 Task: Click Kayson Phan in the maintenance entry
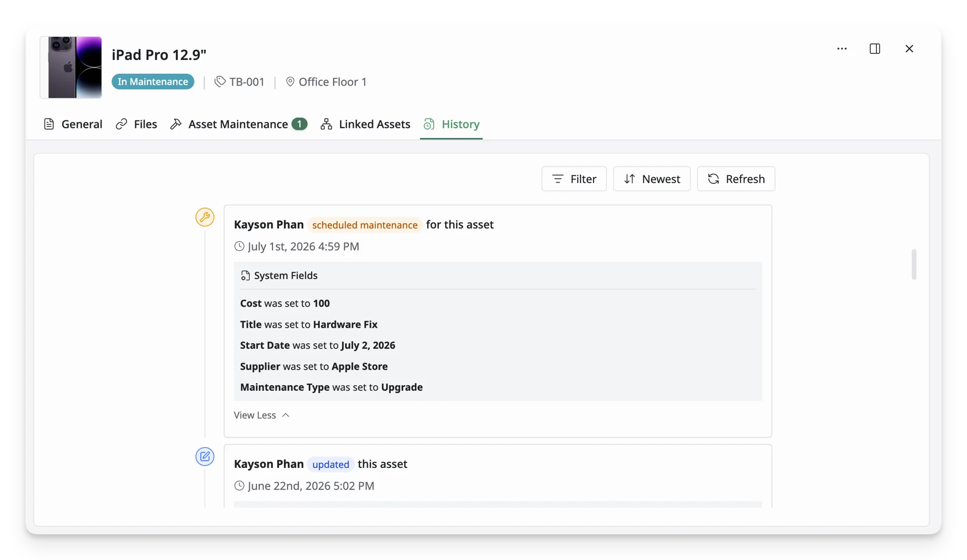(269, 225)
